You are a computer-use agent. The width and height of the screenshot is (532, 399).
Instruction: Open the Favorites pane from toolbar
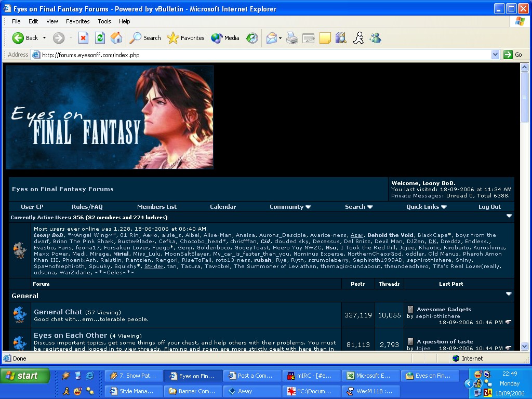tap(185, 37)
